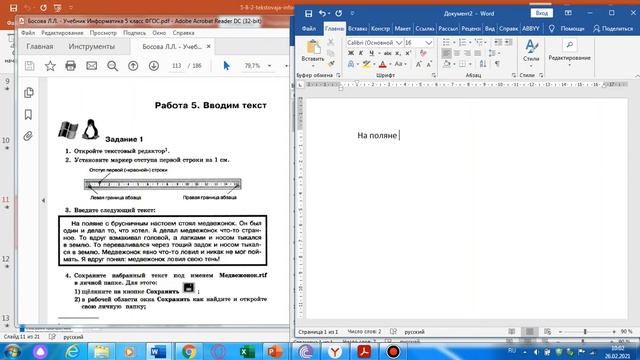Redo the action in Word title bar
Image resolution: width=640 pixels, height=360 pixels.
point(338,13)
